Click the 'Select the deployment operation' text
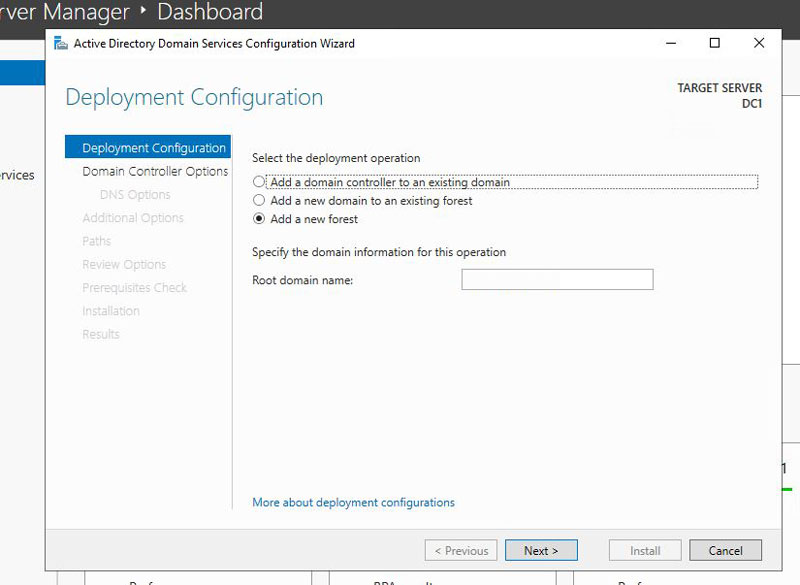Viewport: 800px width, 585px height. coord(336,158)
